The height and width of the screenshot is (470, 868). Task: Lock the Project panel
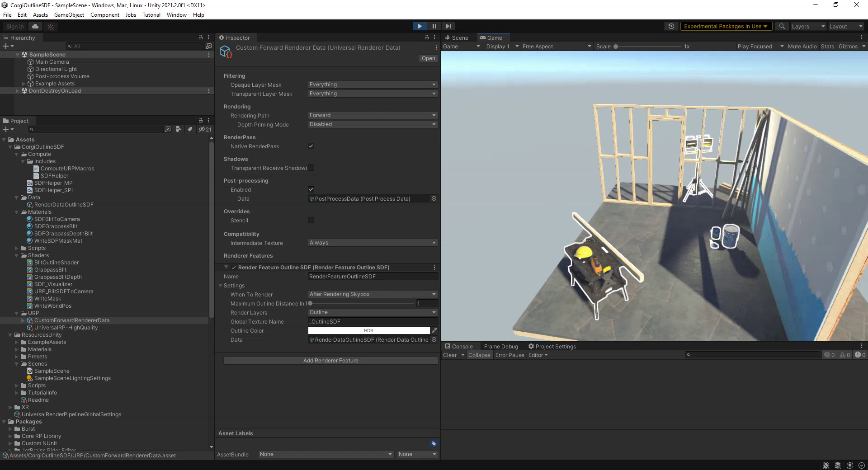pyautogui.click(x=201, y=121)
